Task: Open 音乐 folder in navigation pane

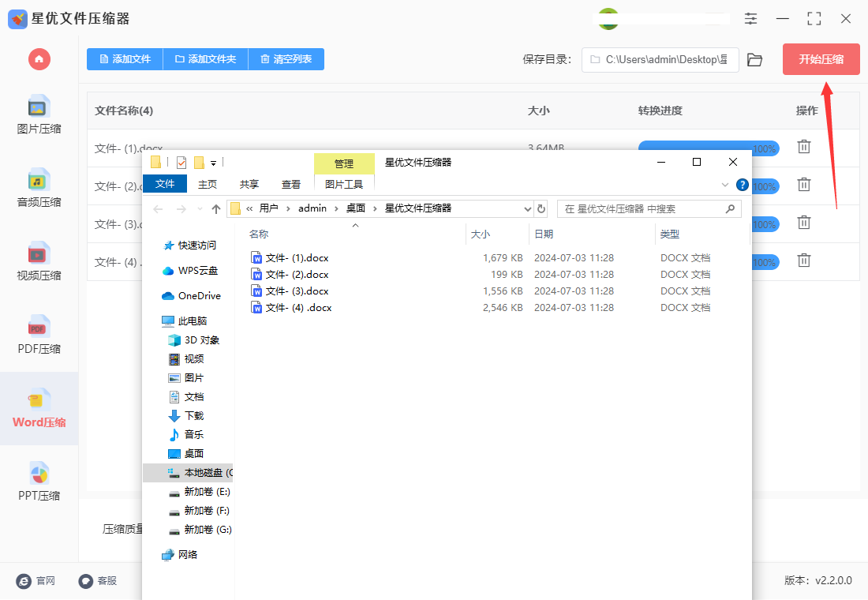Action: (x=186, y=434)
